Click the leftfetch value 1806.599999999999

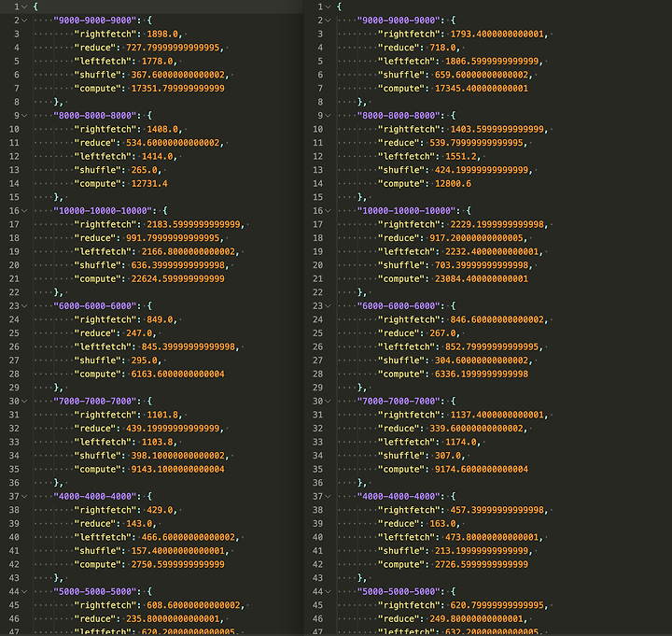coord(492,62)
